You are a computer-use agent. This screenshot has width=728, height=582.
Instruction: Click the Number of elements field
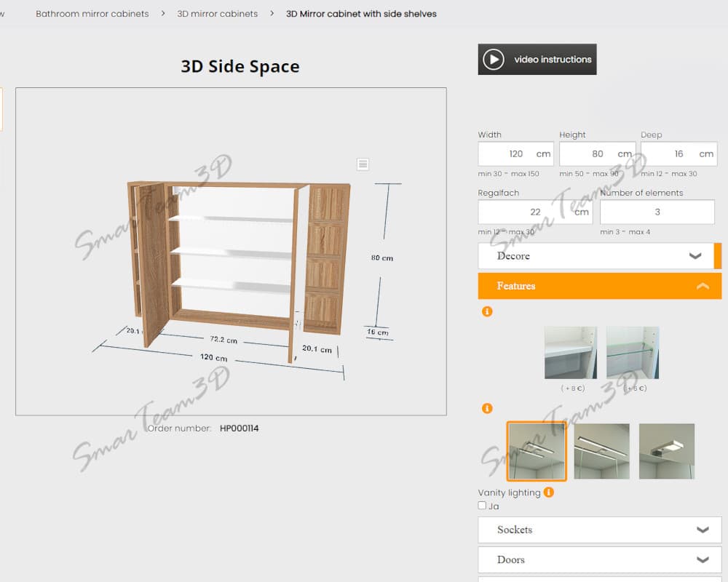click(x=657, y=212)
